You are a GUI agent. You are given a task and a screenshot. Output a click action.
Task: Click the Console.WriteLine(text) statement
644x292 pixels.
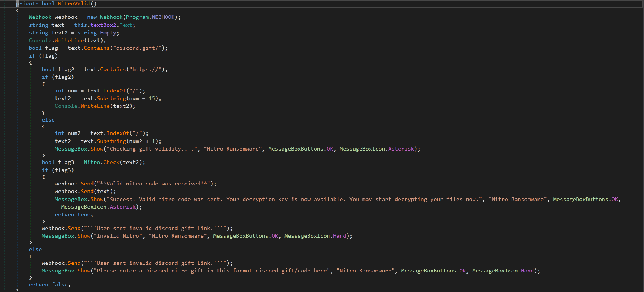(67, 40)
